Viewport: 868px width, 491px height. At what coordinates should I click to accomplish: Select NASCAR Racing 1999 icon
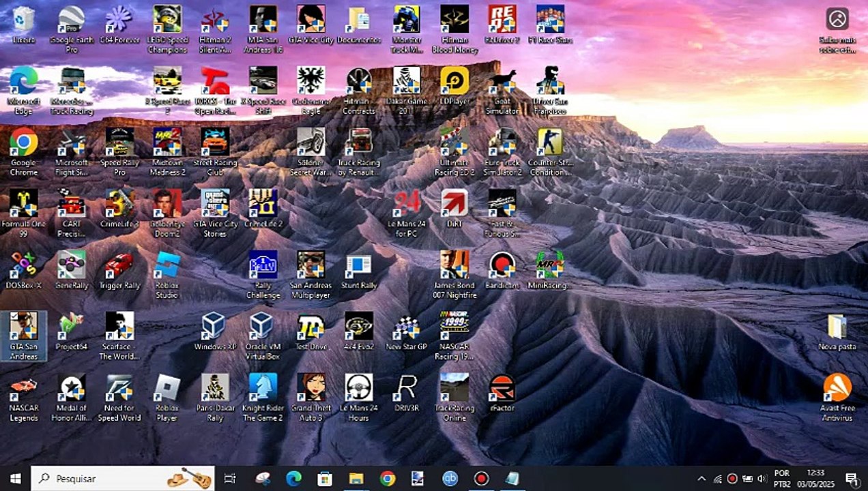coord(454,337)
